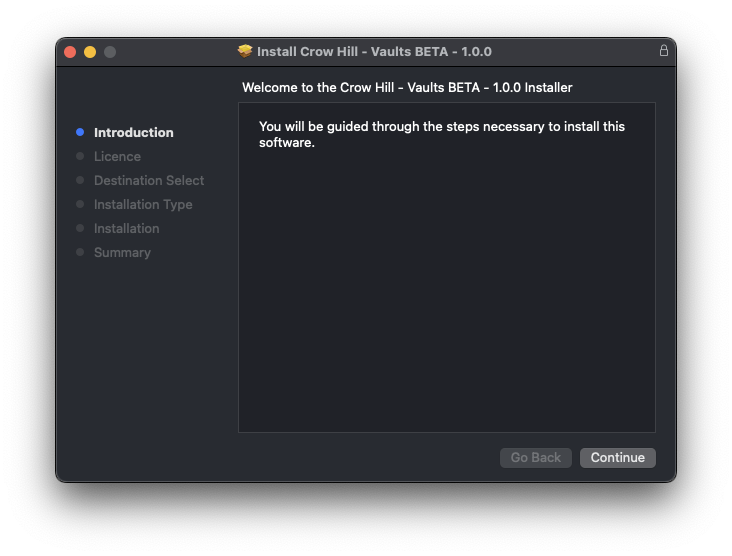Click the package icon in the title bar
Screen dimensions: 732x556
[245, 51]
